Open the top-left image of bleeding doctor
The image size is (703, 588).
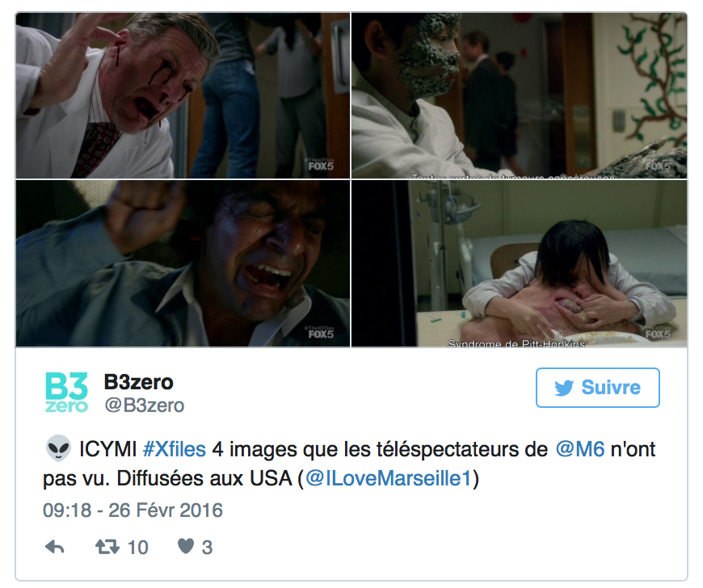[x=183, y=95]
